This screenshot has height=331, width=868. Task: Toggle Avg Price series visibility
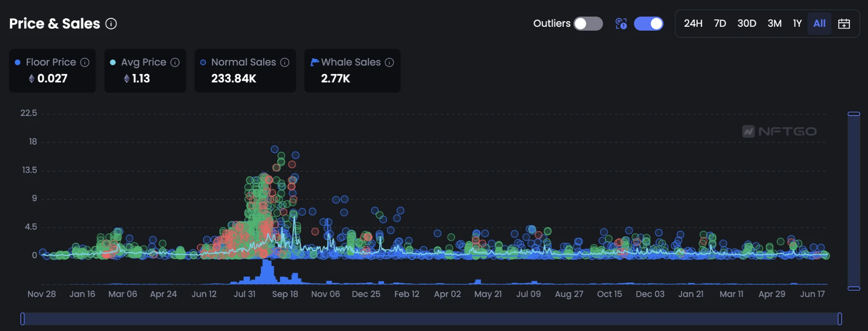[144, 62]
